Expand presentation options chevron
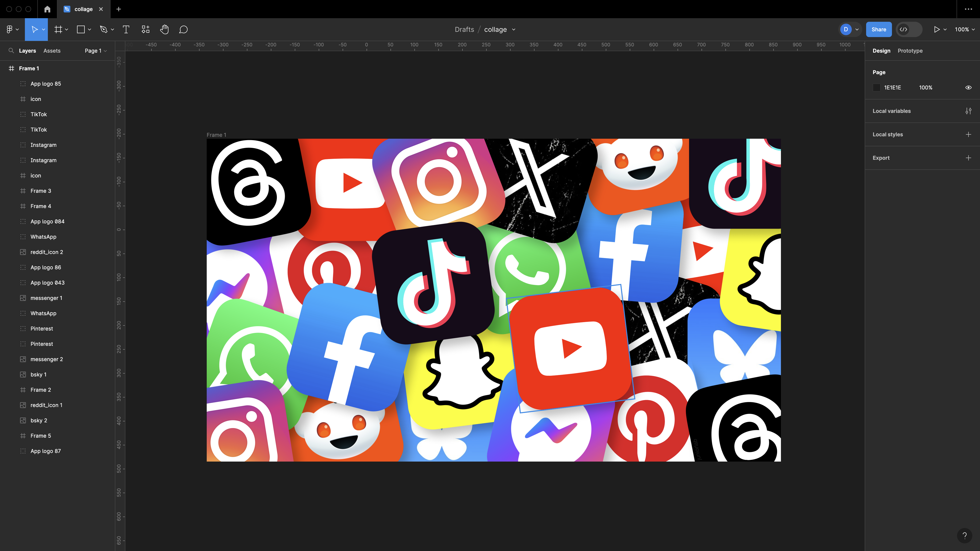 pos(945,29)
